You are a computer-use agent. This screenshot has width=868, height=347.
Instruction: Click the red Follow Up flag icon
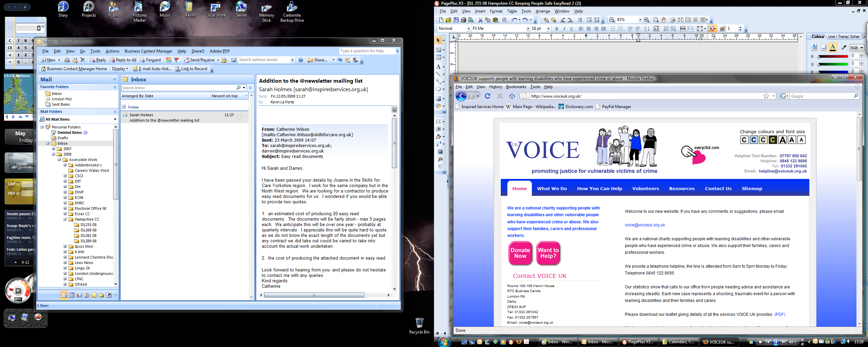click(177, 60)
